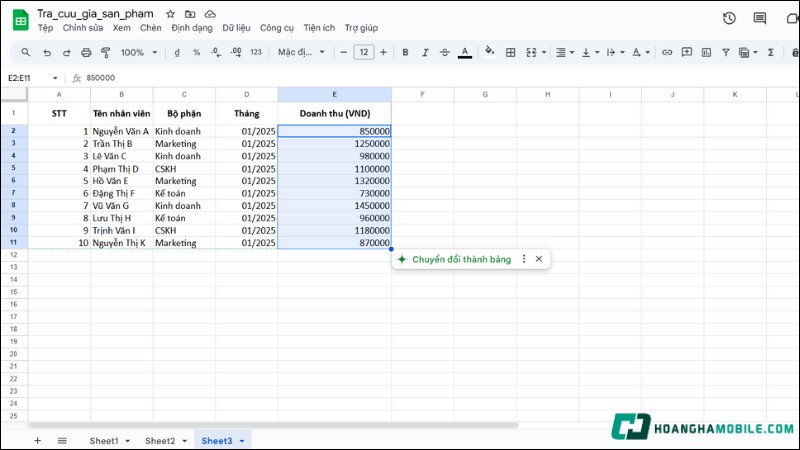Click the name box showing E2:E11
The height and width of the screenshot is (450, 800).
pos(33,78)
